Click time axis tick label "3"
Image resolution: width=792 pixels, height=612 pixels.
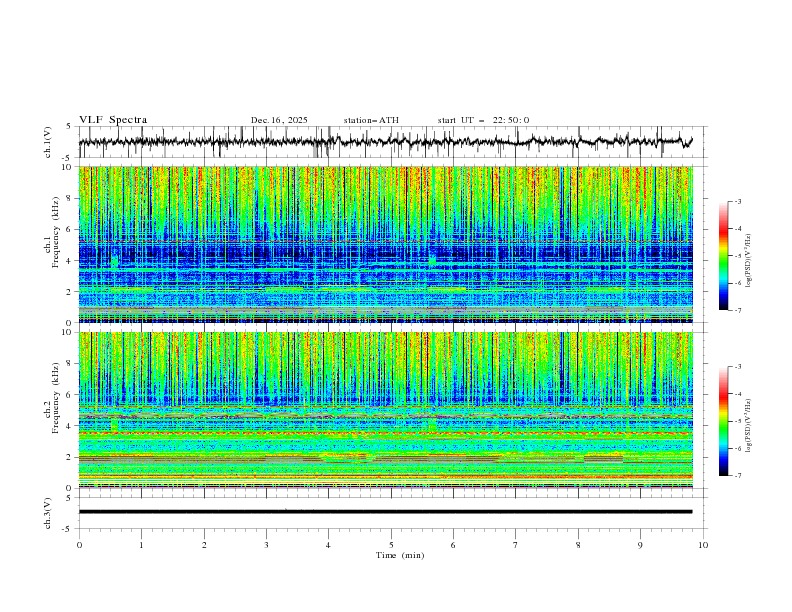point(266,545)
